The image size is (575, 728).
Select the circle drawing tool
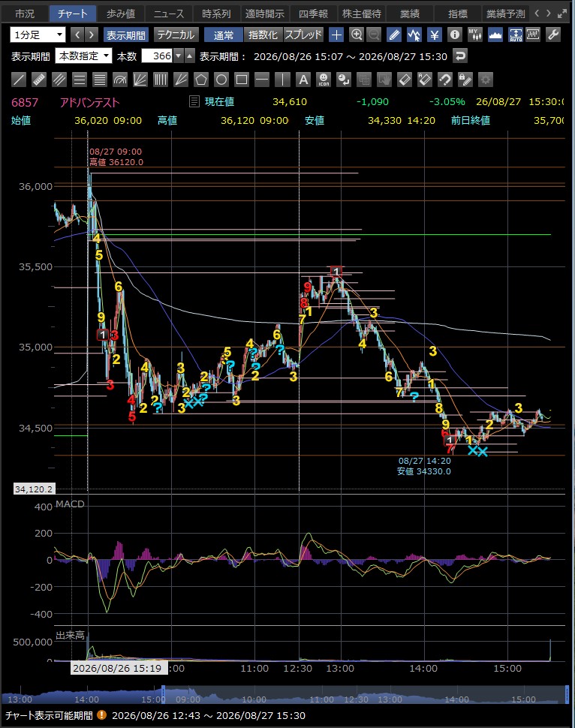(x=221, y=80)
